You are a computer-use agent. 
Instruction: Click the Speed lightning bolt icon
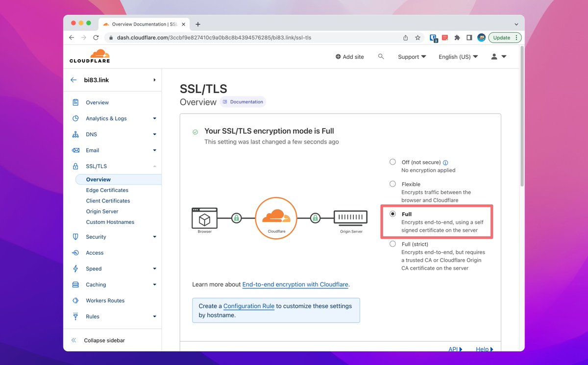pos(75,268)
